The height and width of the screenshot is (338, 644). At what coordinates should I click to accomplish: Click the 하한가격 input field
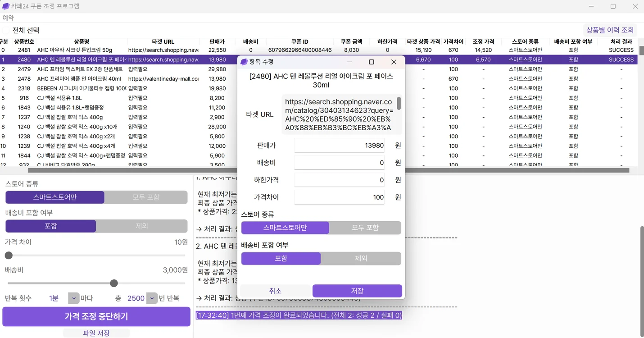click(339, 180)
